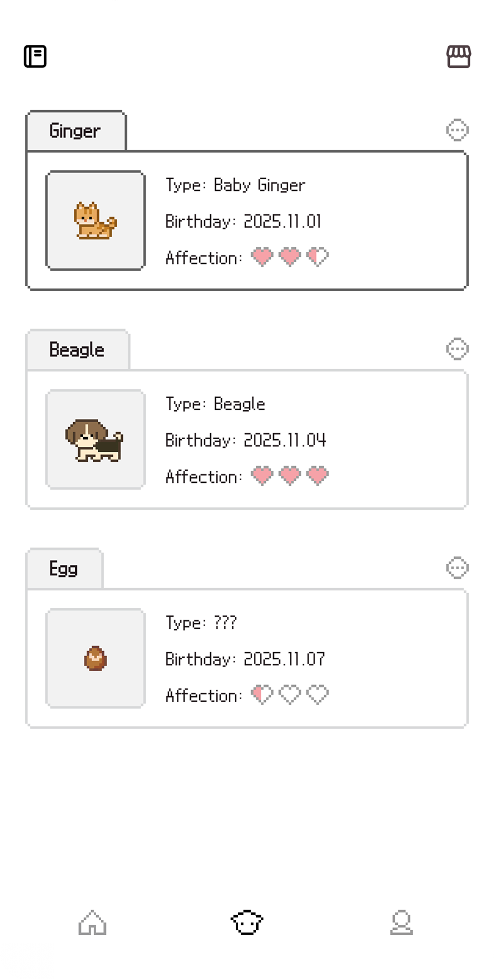The width and height of the screenshot is (494, 980).
Task: Click the egg sprite in the Egg card
Action: 95,658
